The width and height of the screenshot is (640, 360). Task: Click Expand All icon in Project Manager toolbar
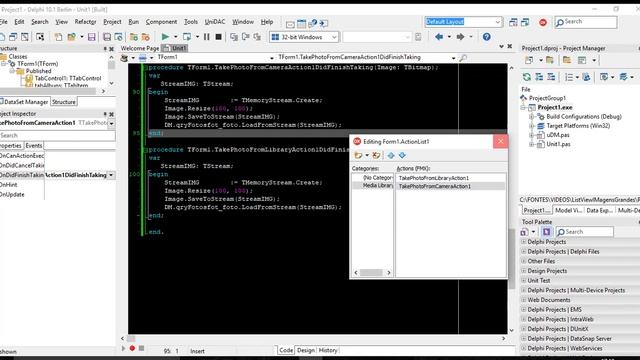(539, 77)
